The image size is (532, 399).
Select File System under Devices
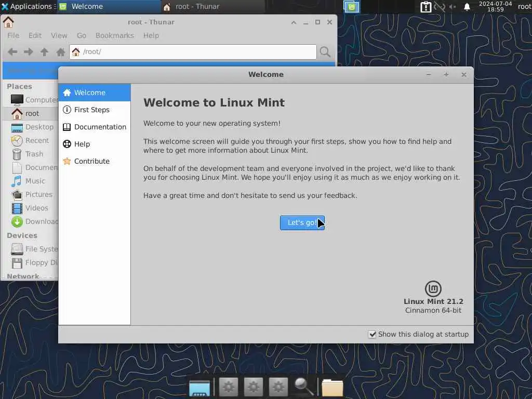[31, 249]
